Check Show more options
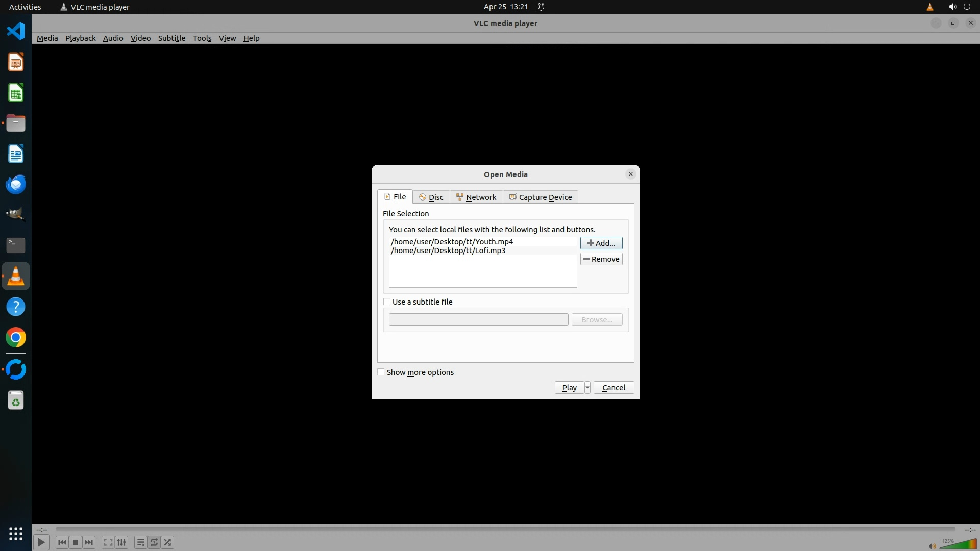The height and width of the screenshot is (551, 980). [x=381, y=372]
